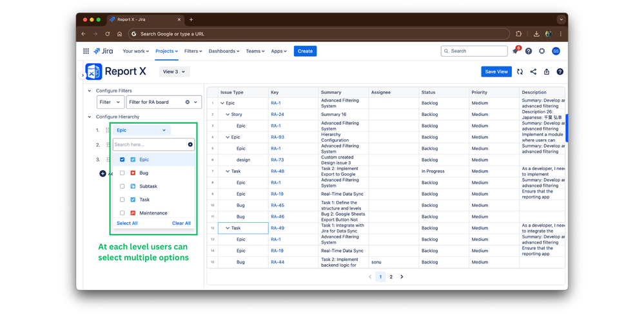
Task: Click the browser back arrow
Action: coord(83,34)
